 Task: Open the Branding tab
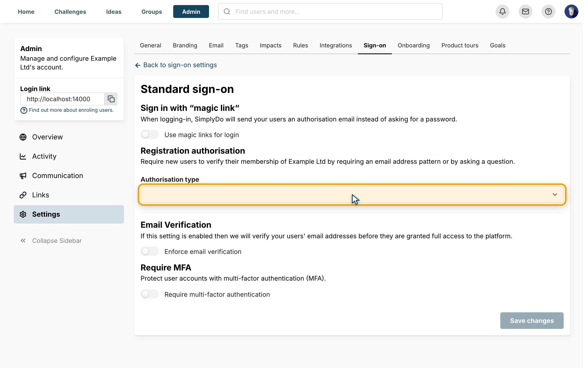coord(185,45)
